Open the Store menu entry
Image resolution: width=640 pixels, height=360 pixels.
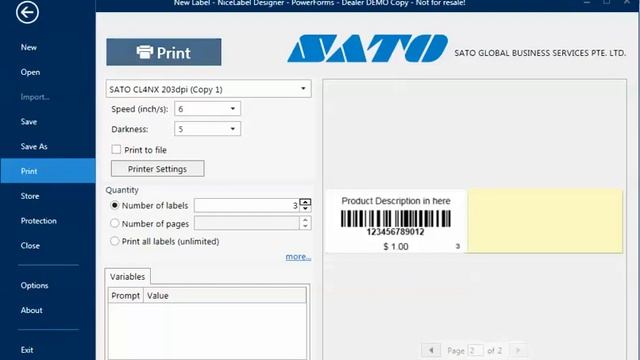pyautogui.click(x=30, y=196)
